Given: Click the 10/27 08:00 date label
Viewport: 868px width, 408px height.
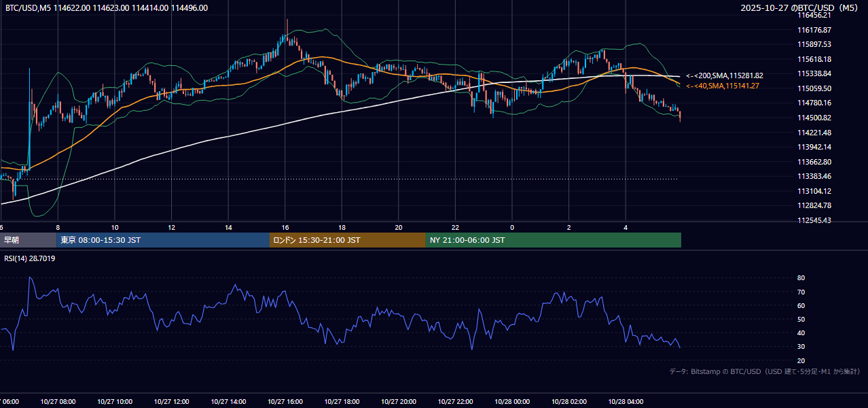Looking at the screenshot, I should [x=58, y=402].
